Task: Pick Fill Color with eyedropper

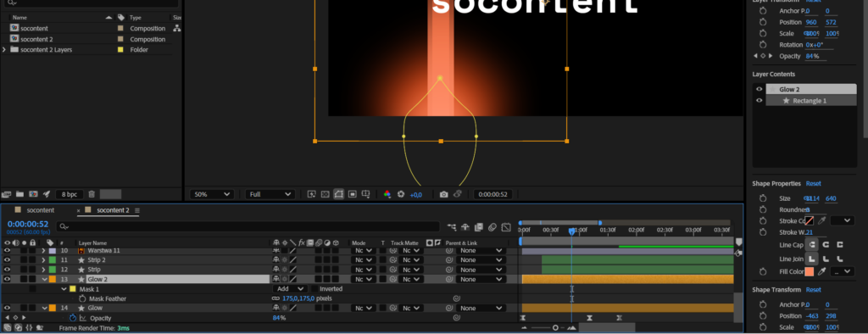Action: 822,271
